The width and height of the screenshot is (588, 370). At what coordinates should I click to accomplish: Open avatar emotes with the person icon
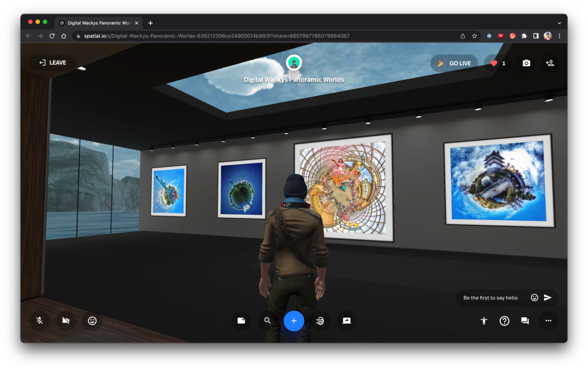tap(484, 321)
